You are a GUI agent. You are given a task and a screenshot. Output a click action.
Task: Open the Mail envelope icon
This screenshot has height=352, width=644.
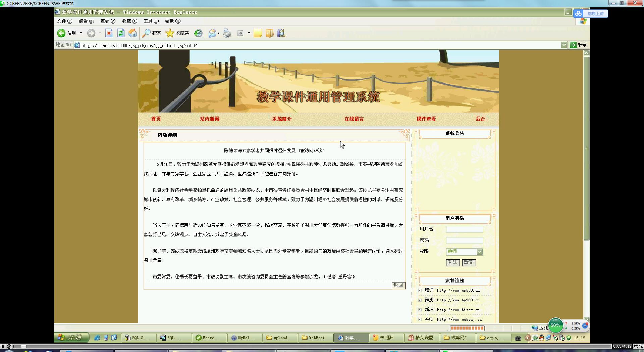(x=212, y=33)
